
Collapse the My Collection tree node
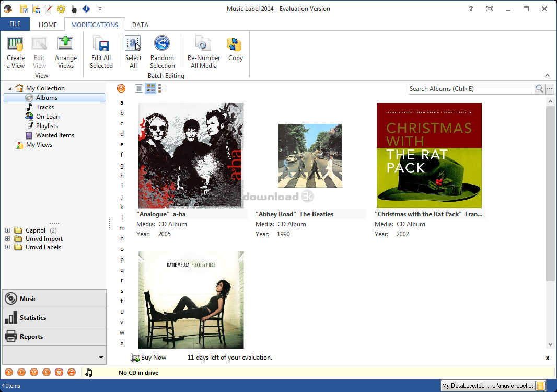pyautogui.click(x=10, y=88)
